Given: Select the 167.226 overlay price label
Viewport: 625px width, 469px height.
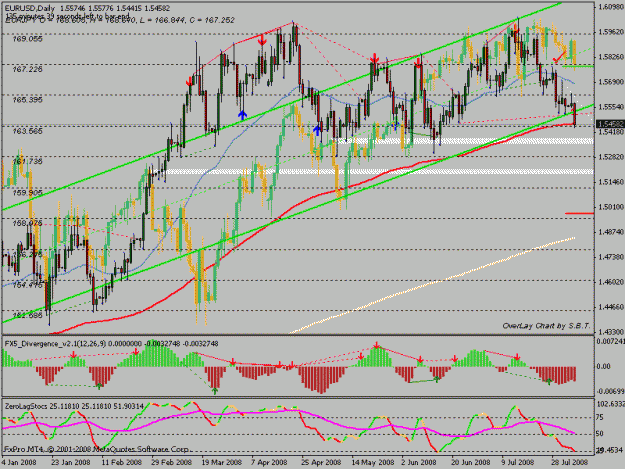Looking at the screenshot, I should pyautogui.click(x=28, y=69).
